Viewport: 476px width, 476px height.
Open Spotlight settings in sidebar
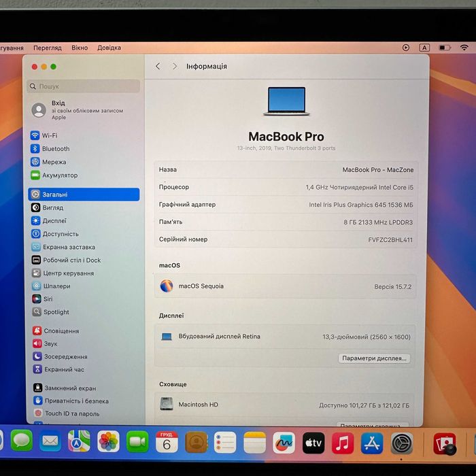tap(51, 311)
